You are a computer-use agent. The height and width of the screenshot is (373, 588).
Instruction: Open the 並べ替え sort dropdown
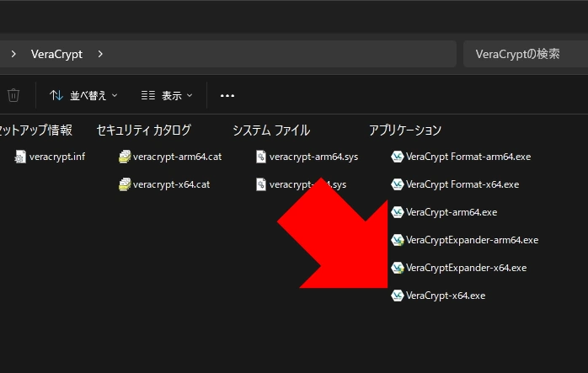(x=83, y=95)
